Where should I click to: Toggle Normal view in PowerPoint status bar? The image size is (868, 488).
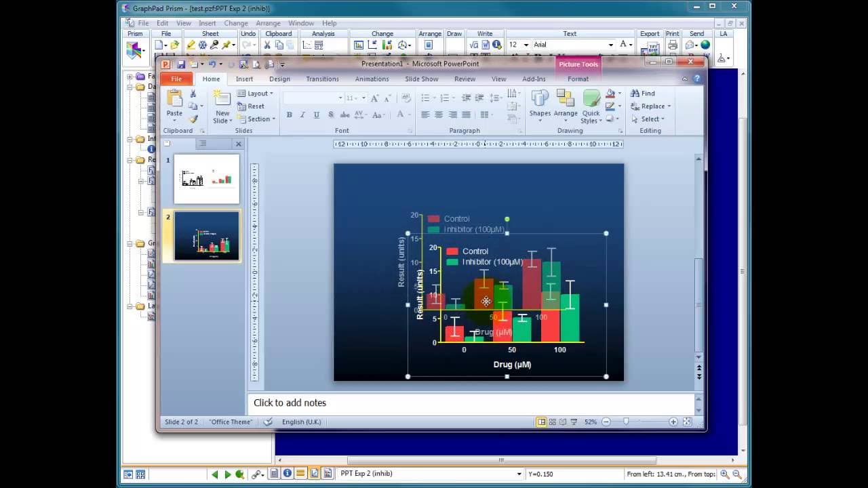(541, 422)
